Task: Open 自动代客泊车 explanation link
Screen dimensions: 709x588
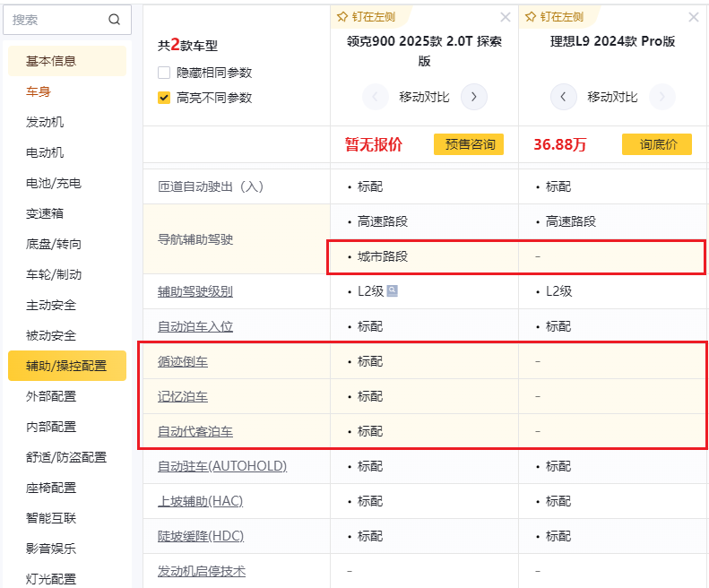Action: click(x=195, y=431)
